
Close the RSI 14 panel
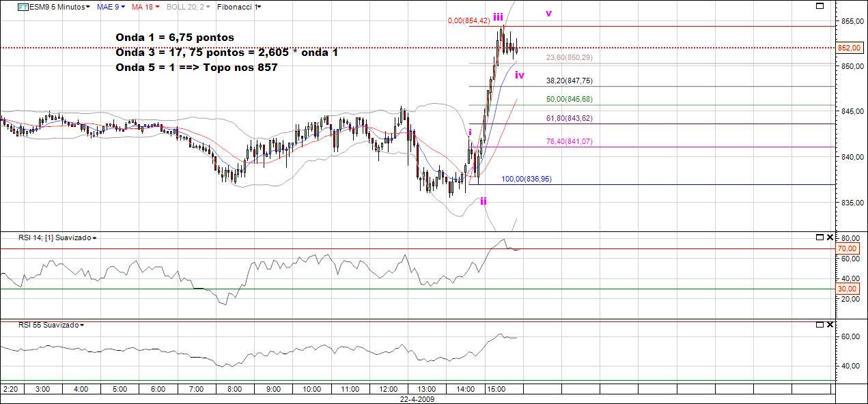(830, 237)
